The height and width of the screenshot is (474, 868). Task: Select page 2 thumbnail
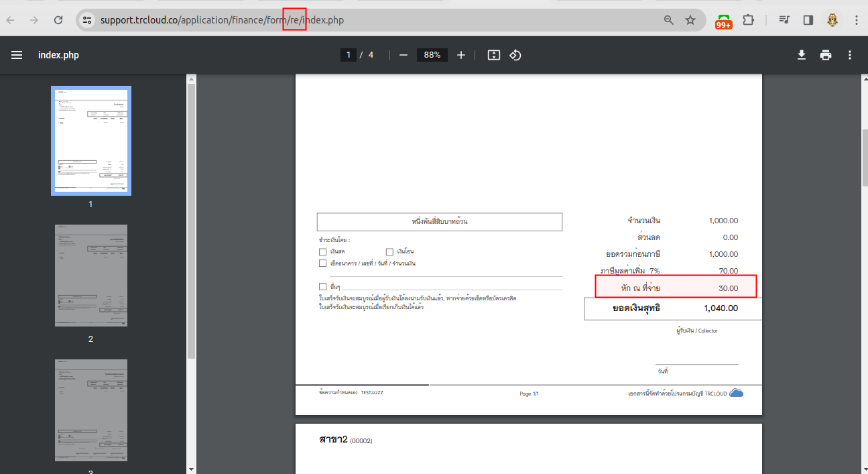point(91,276)
